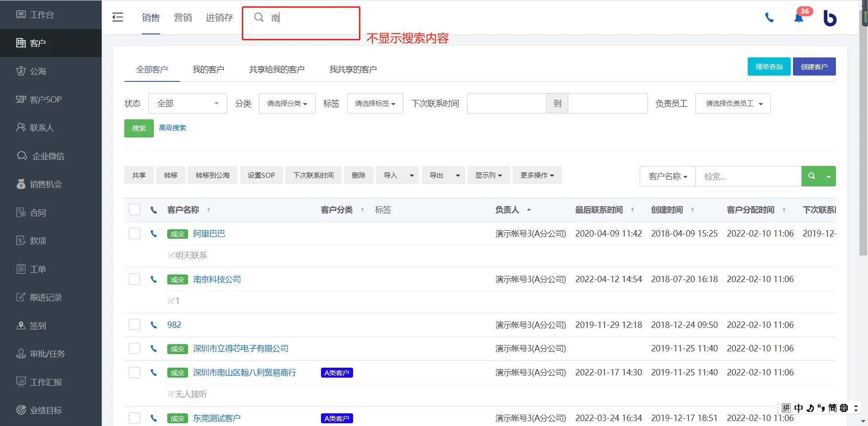
Task: Open the 深圳市南山区翰八利贸易商行 customer link
Action: tap(245, 373)
